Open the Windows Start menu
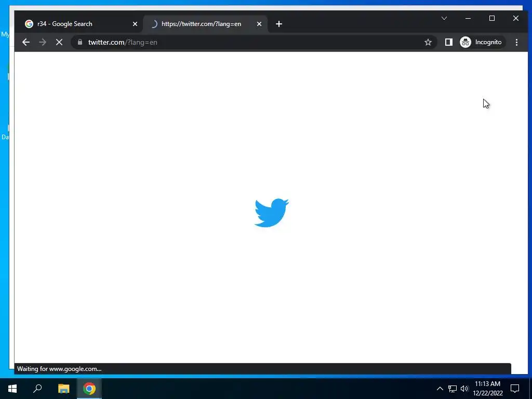 click(x=12, y=389)
